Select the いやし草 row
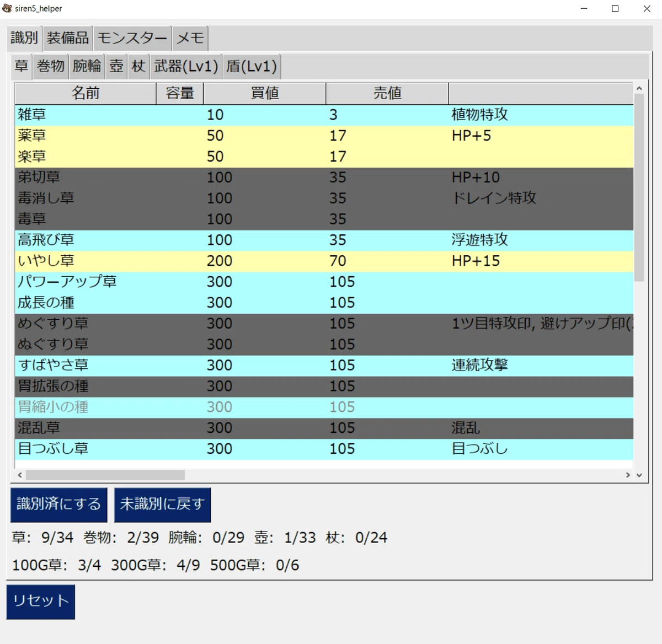The image size is (662, 644). 324,261
